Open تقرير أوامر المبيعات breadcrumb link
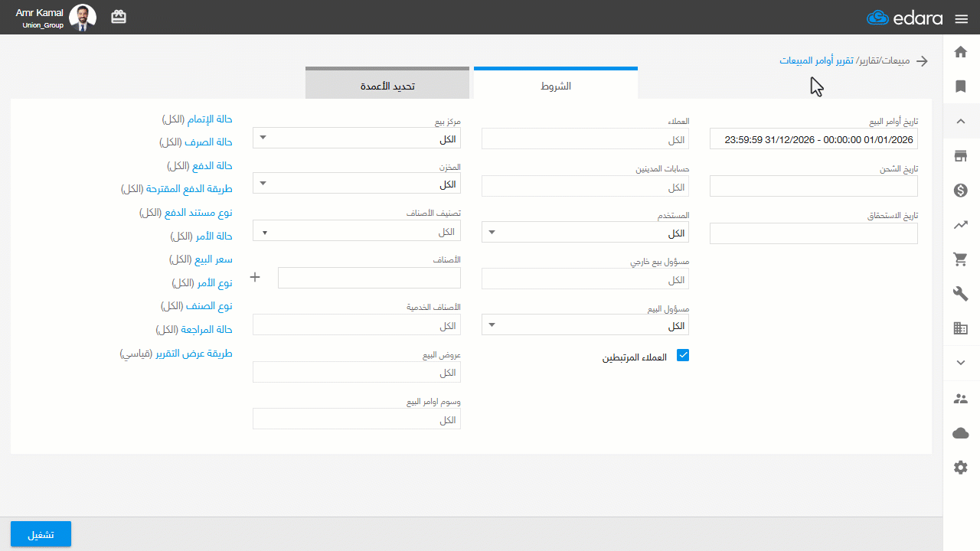 (x=817, y=60)
